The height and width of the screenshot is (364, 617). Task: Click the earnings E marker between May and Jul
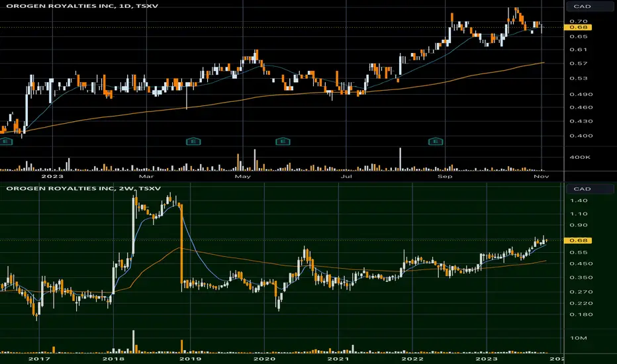click(283, 141)
